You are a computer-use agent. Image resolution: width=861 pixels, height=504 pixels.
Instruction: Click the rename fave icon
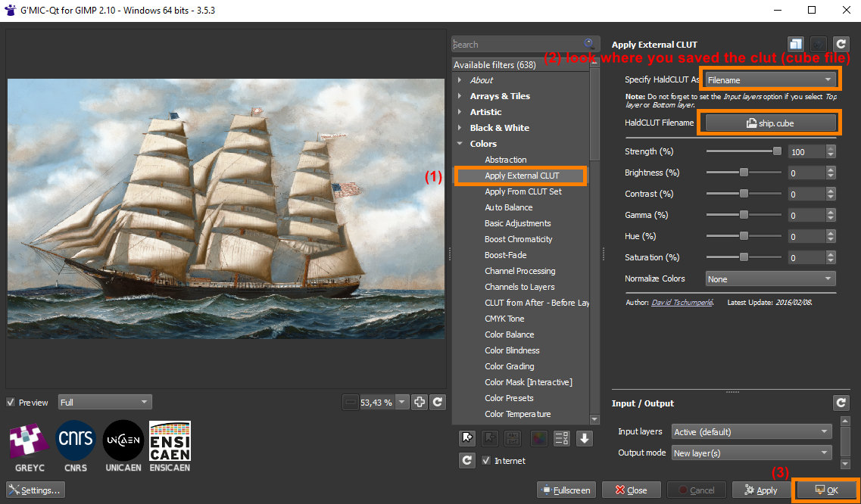click(513, 437)
